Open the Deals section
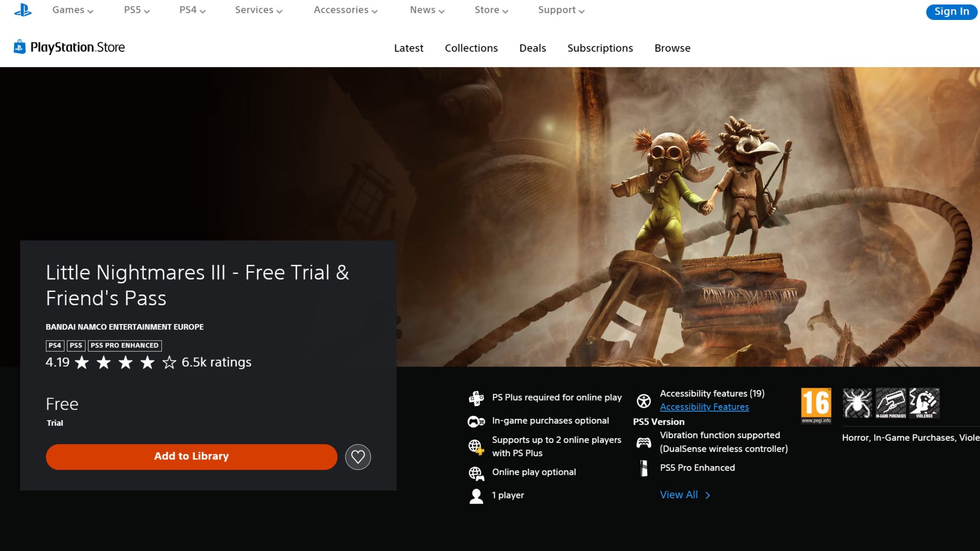 pyautogui.click(x=532, y=48)
